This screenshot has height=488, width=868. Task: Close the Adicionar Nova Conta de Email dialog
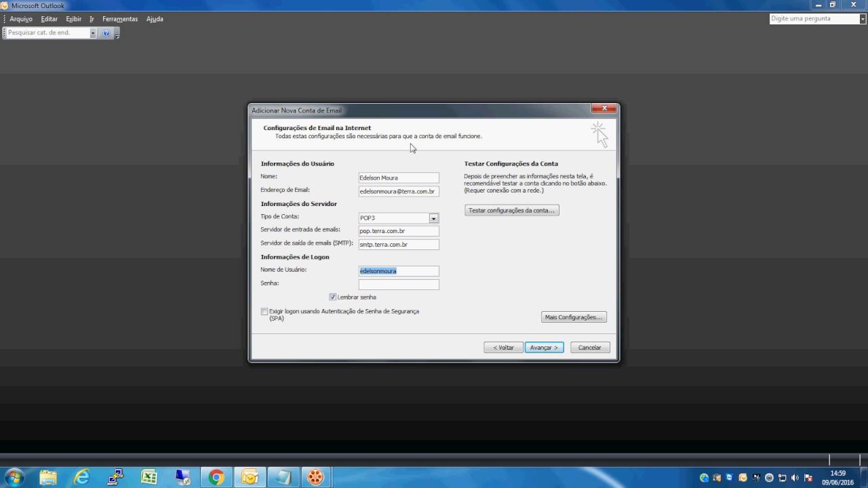tap(604, 108)
